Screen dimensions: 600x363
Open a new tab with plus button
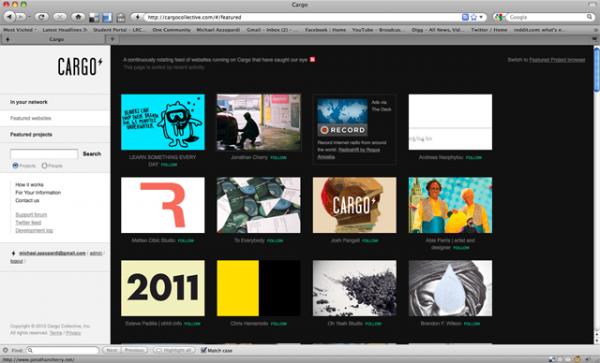tap(112, 39)
